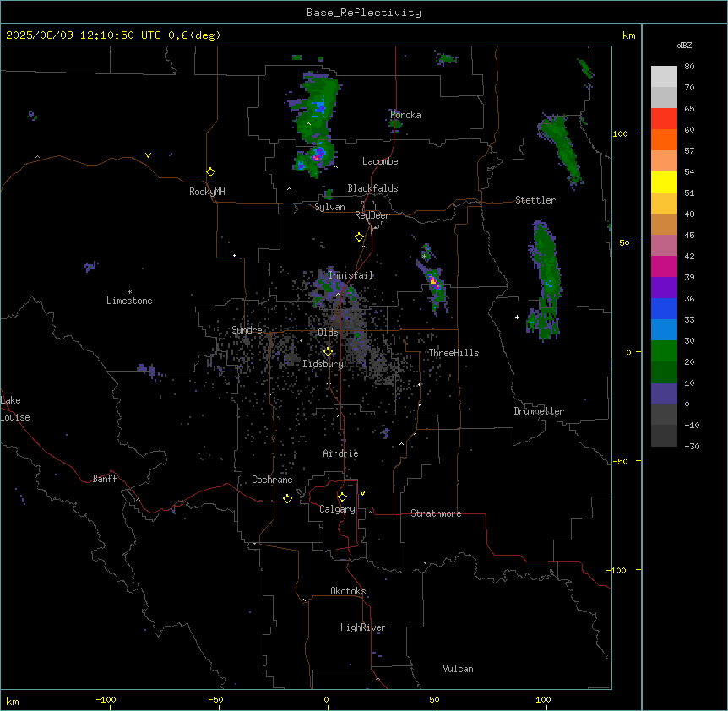Click the yellow km label beside the timestamp bar
This screenshot has width=728, height=711.
[628, 35]
